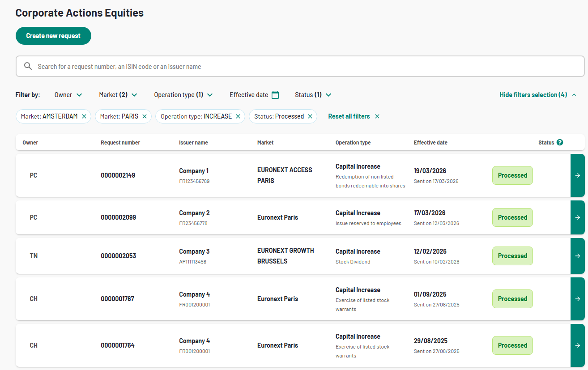This screenshot has width=588, height=370.
Task: Click the Status column help icon
Action: click(559, 142)
